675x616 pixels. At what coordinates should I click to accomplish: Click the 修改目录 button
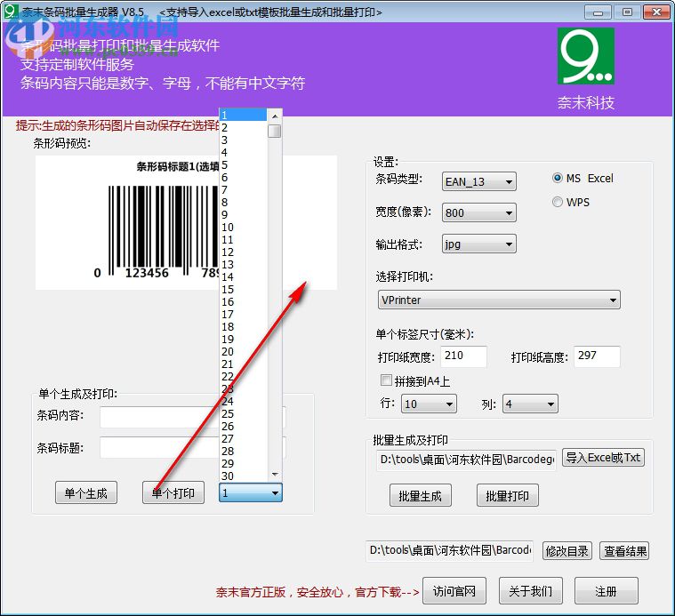pos(567,550)
